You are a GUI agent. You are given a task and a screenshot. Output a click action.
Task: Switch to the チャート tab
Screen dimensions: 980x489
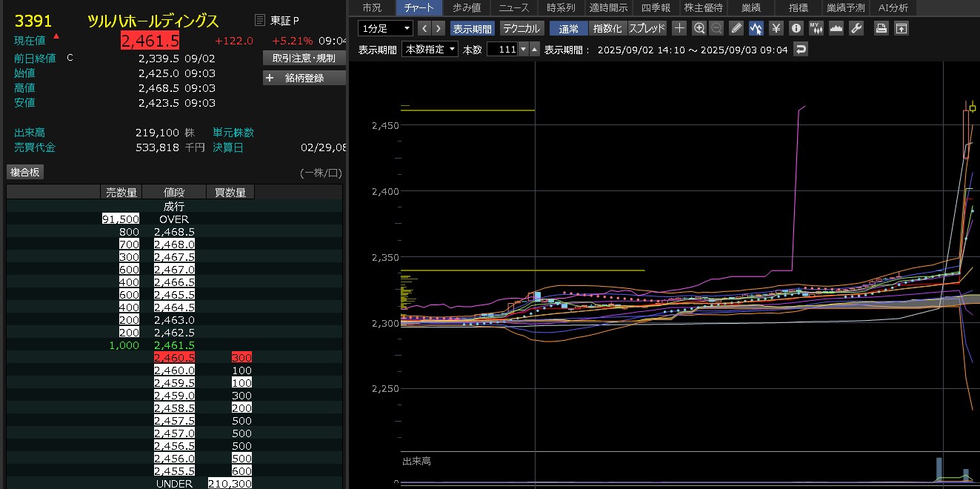point(419,7)
